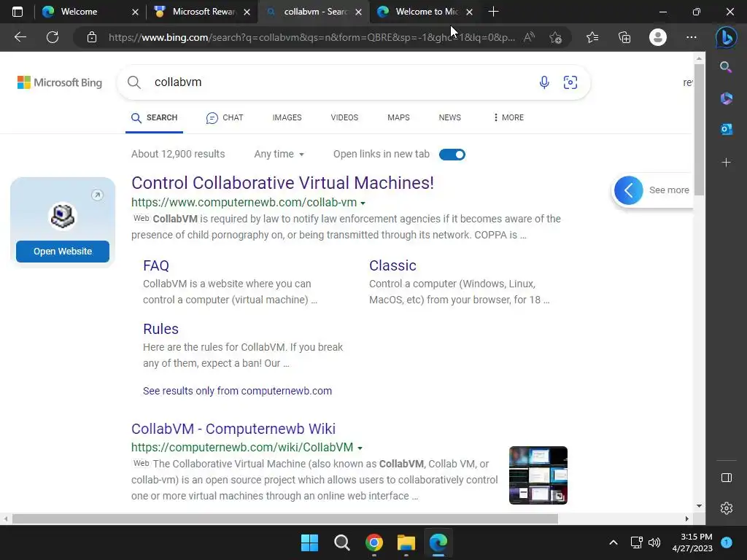Click the Open Website button
Image resolution: width=747 pixels, height=560 pixels.
click(63, 252)
